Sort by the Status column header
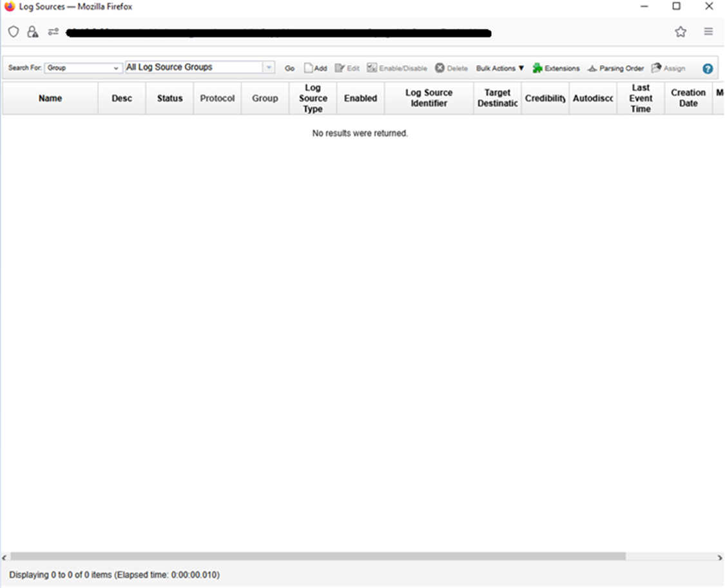The width and height of the screenshot is (725, 588). click(169, 99)
